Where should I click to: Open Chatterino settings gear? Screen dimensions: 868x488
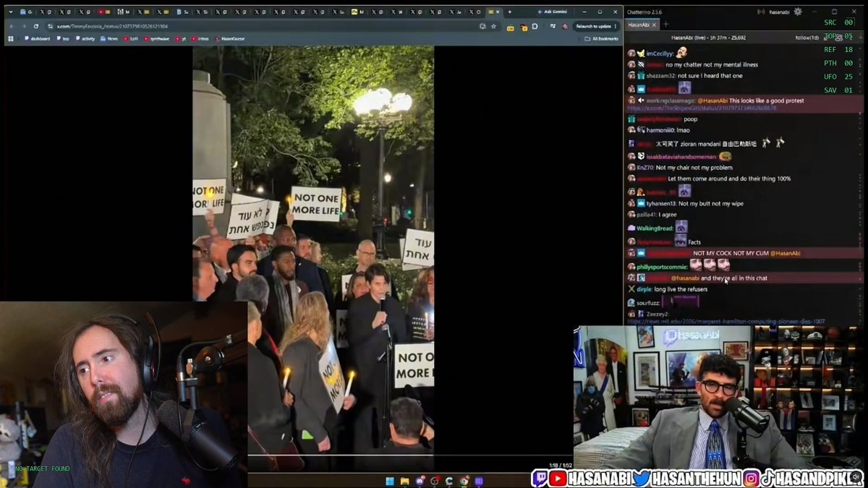(798, 12)
